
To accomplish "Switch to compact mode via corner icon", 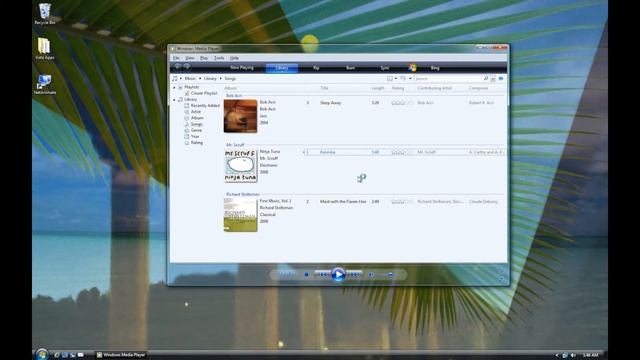I will click(x=500, y=280).
